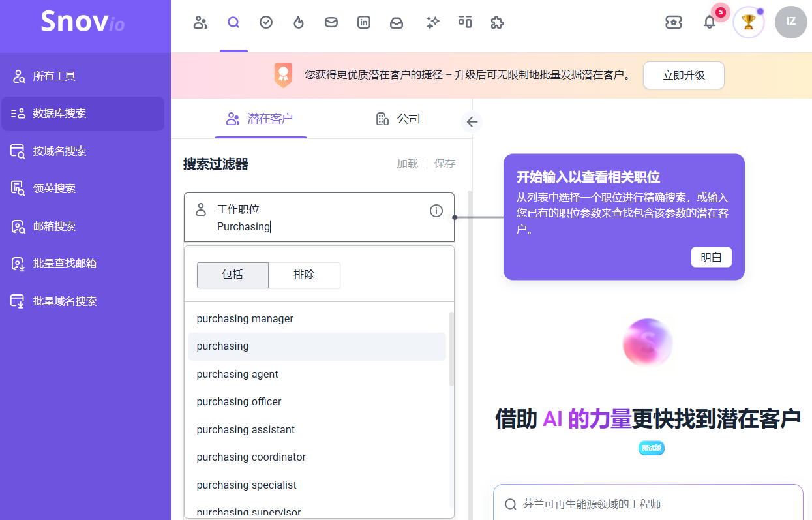Select the 包括 include toggle
This screenshot has height=520, width=812.
233,275
